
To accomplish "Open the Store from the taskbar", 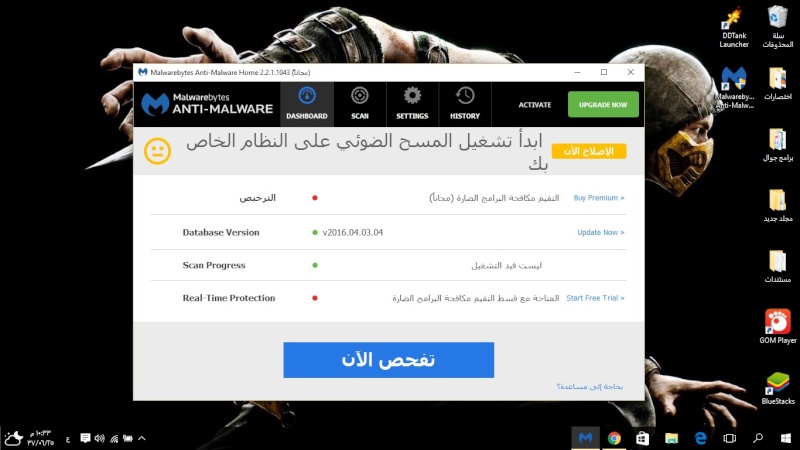I will point(642,438).
